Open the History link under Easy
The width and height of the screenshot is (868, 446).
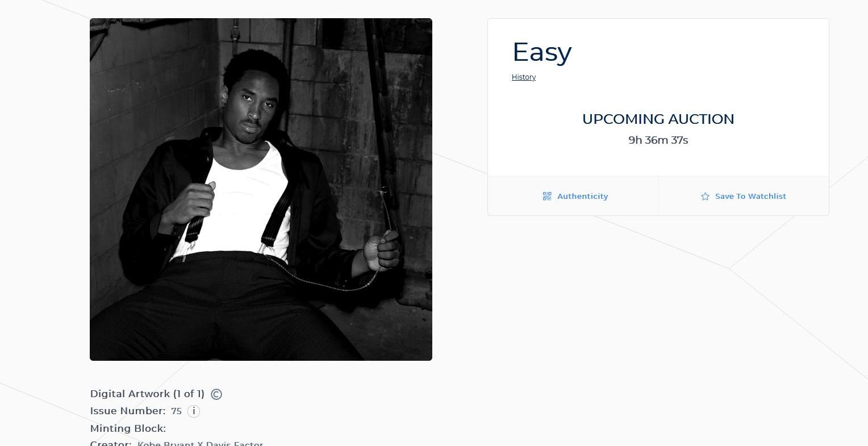pyautogui.click(x=524, y=77)
